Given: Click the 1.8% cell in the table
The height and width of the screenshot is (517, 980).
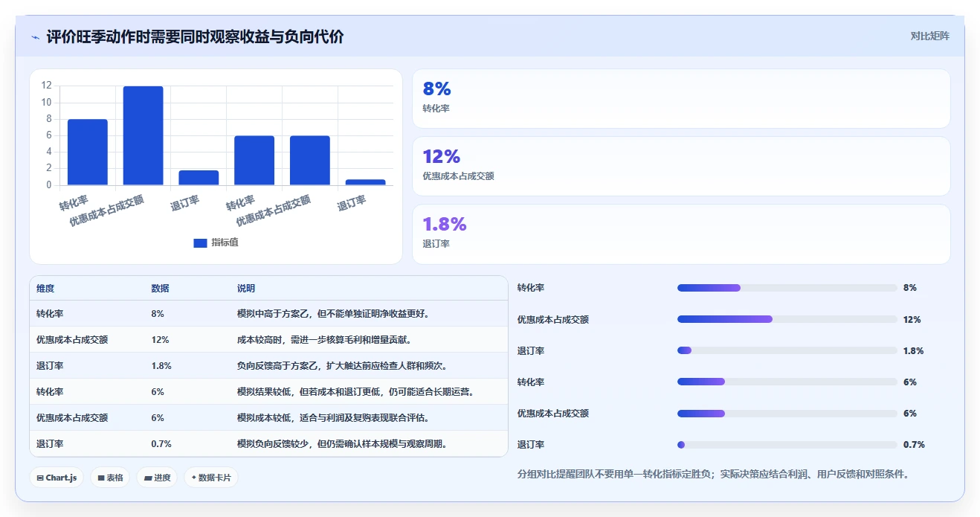Looking at the screenshot, I should pyautogui.click(x=161, y=366).
